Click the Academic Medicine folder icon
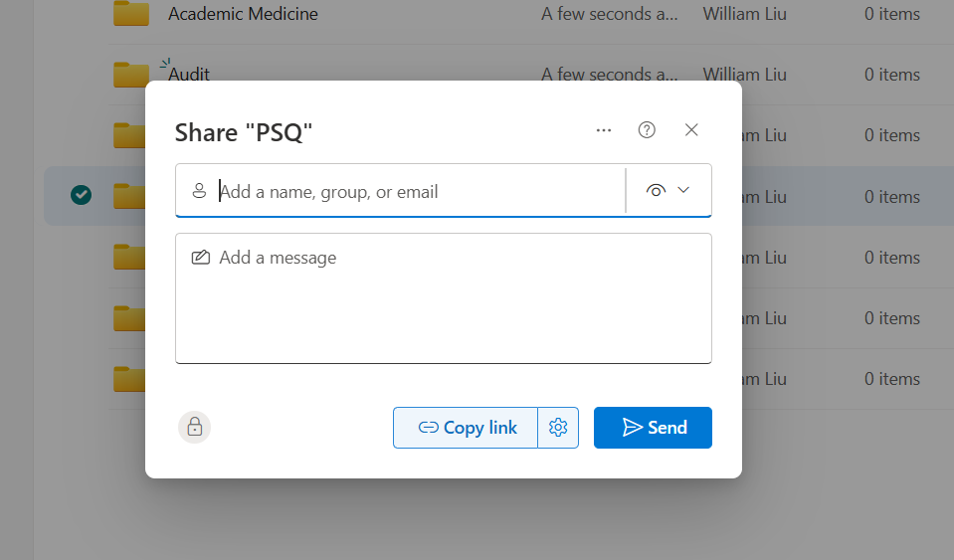The height and width of the screenshot is (560, 954). [130, 14]
